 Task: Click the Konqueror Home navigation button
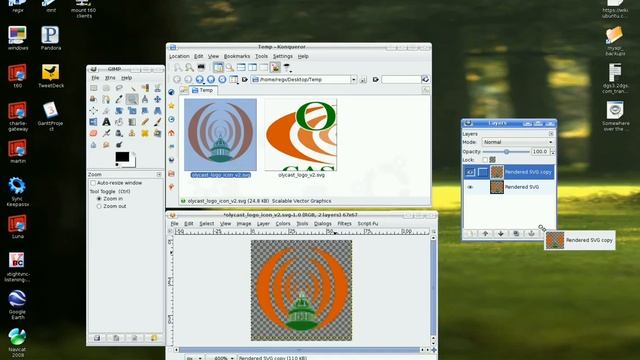tap(211, 79)
